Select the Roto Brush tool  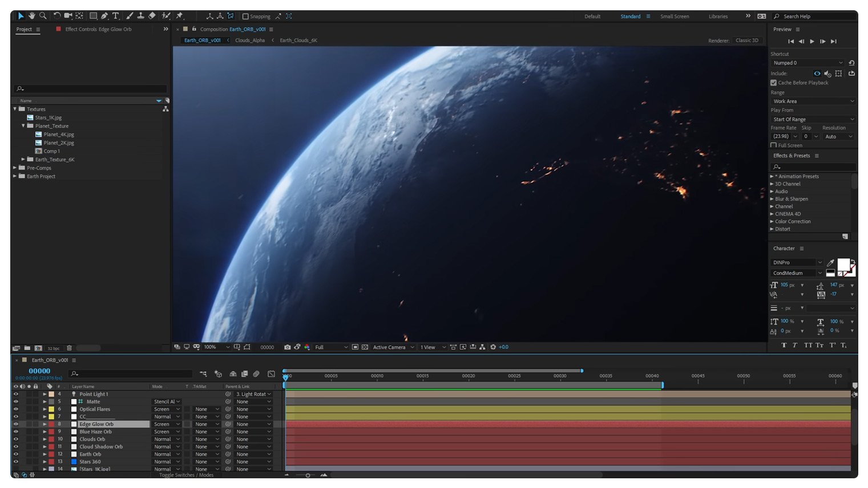[165, 15]
